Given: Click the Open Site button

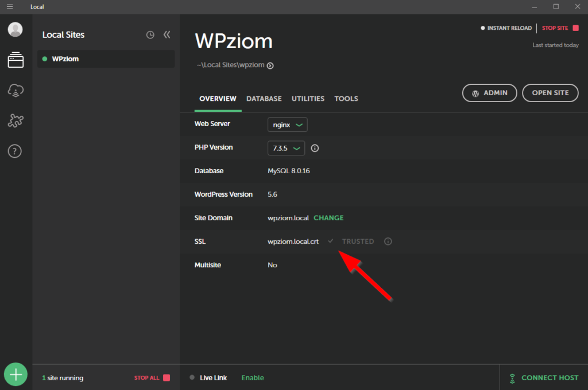Looking at the screenshot, I should pyautogui.click(x=550, y=93).
